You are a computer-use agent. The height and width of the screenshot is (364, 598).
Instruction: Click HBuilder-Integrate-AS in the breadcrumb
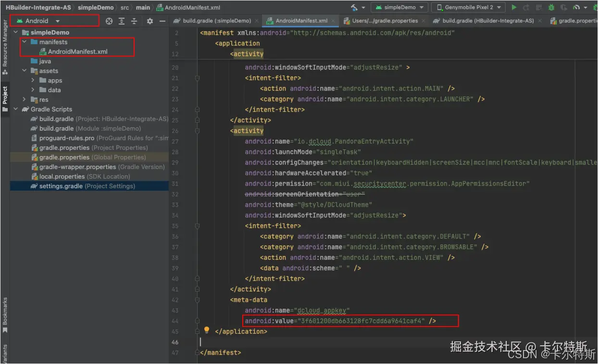coord(38,7)
